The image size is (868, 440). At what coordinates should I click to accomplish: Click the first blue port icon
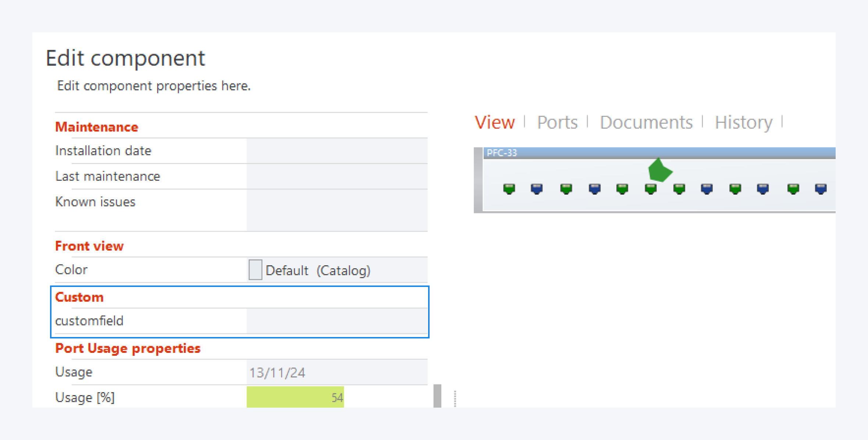click(x=537, y=189)
